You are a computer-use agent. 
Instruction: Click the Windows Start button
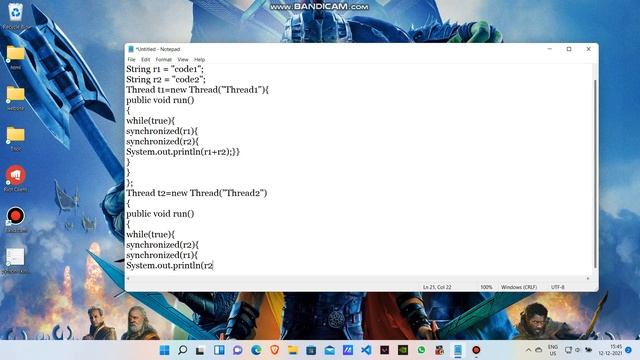pos(164,350)
